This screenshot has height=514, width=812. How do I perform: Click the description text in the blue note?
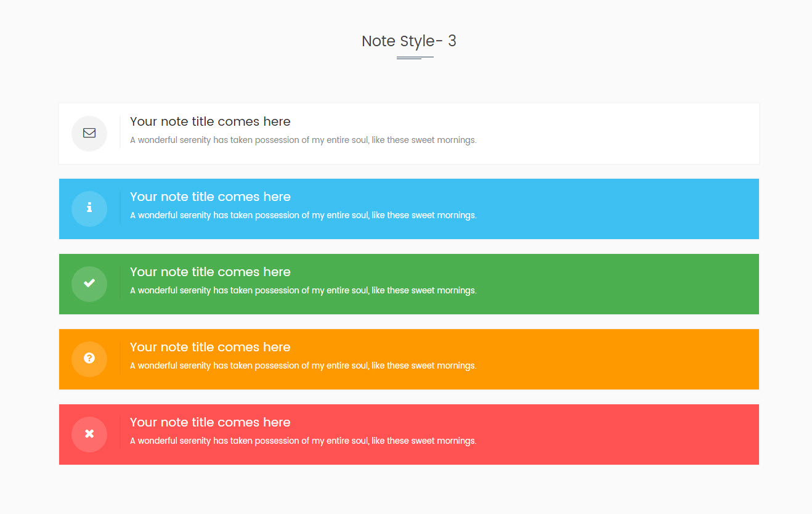(x=303, y=216)
